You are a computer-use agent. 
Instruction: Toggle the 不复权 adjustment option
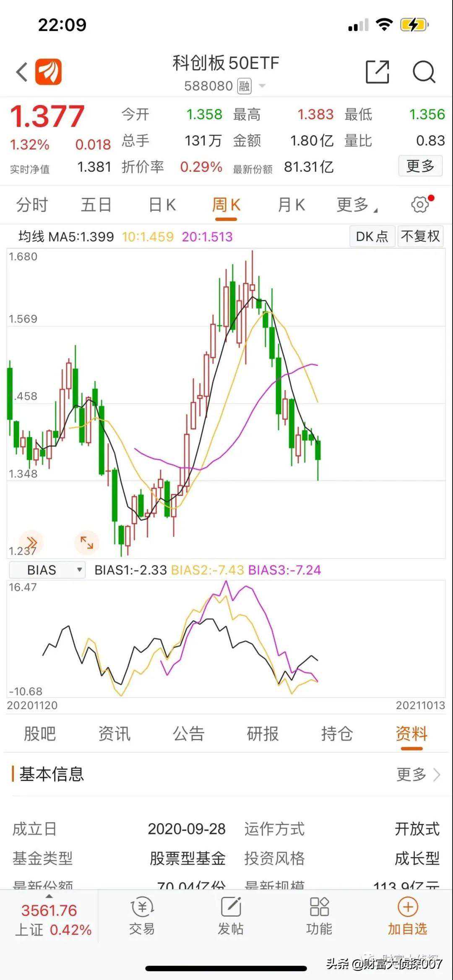420,236
